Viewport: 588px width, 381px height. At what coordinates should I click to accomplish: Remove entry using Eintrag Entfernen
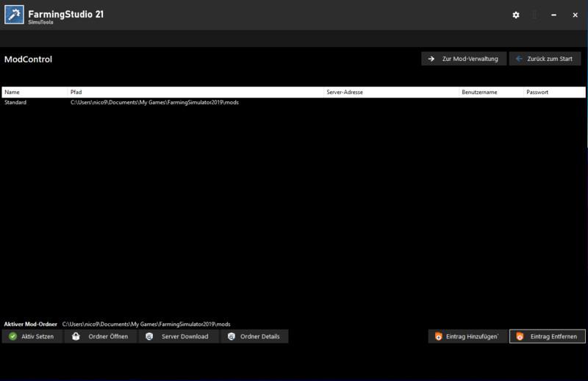(x=548, y=336)
